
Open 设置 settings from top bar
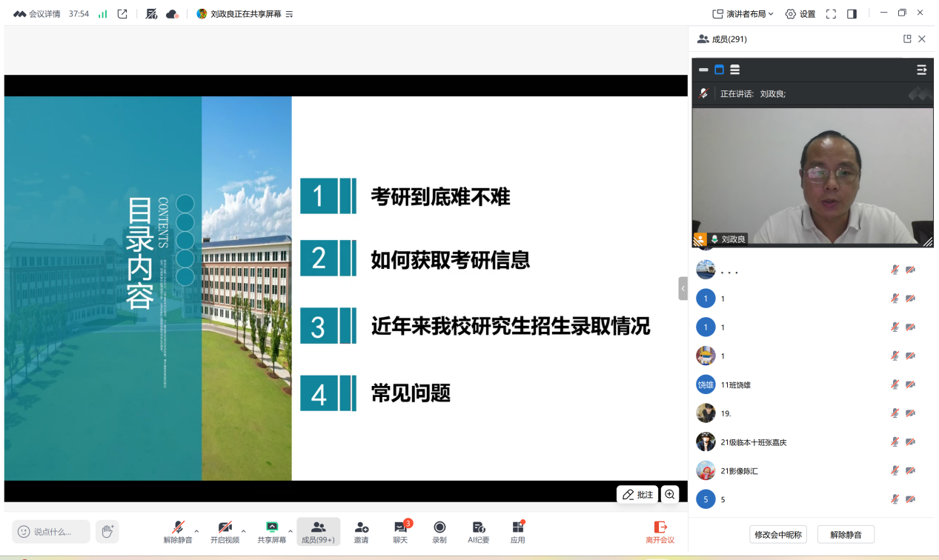coord(800,14)
